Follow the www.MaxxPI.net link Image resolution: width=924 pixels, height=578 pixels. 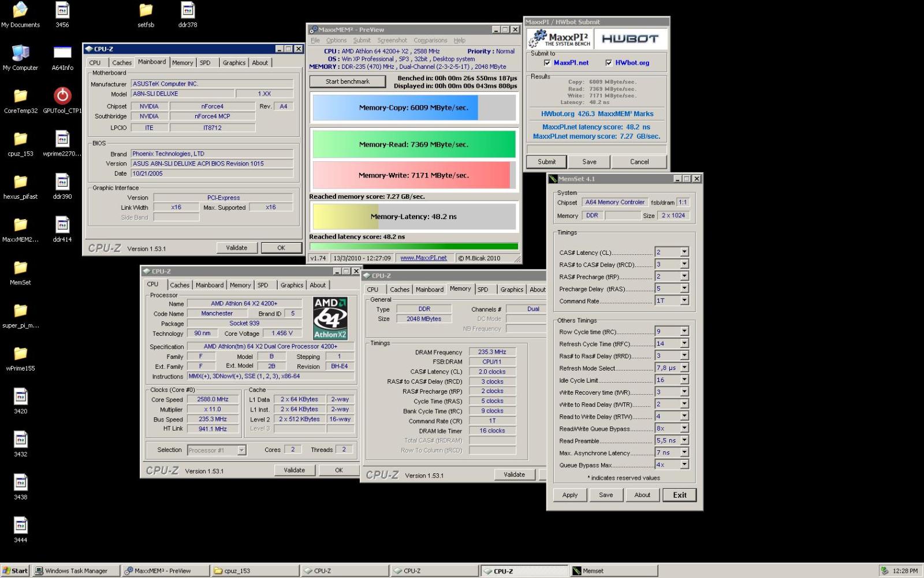(423, 258)
